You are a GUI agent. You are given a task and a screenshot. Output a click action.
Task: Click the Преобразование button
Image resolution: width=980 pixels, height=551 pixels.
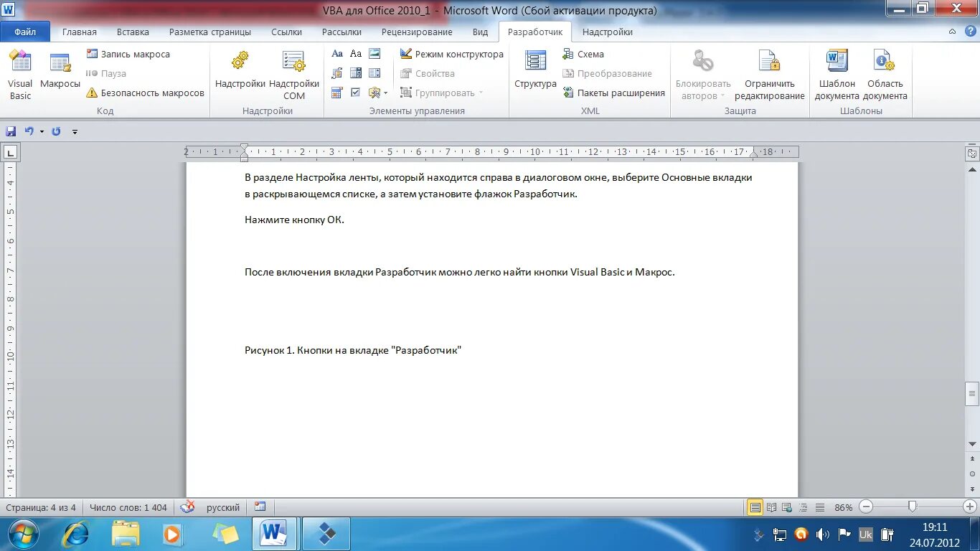click(607, 73)
